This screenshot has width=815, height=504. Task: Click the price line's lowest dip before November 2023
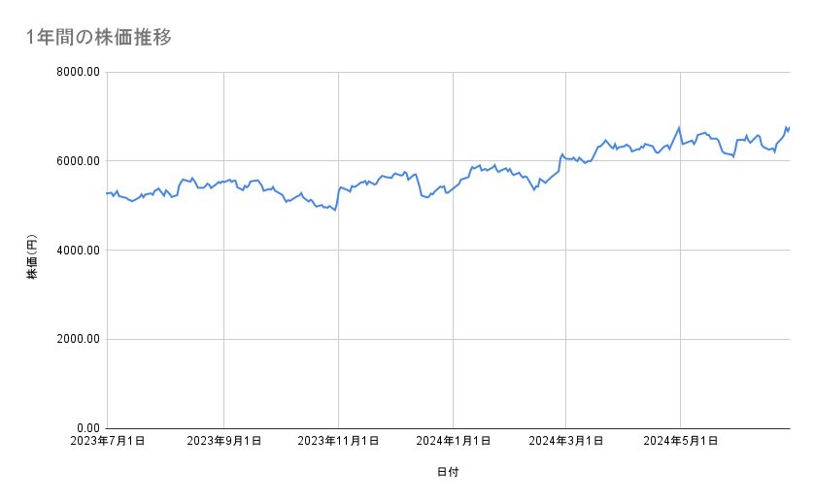[x=335, y=210]
